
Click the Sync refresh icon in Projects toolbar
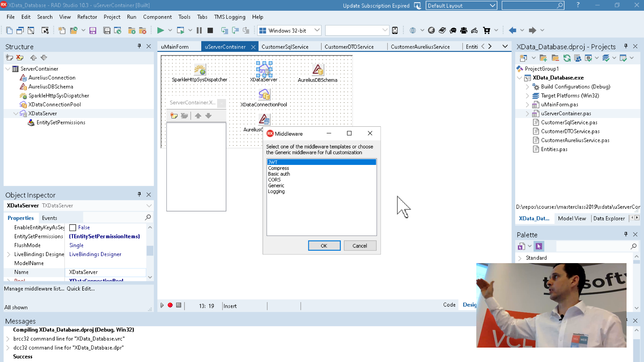pyautogui.click(x=567, y=58)
